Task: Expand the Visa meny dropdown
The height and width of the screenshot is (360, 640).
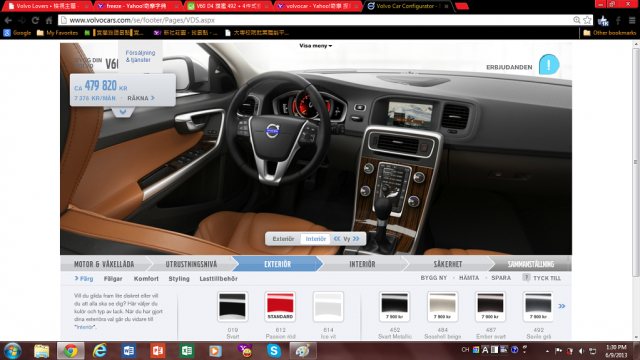Action: pos(316,46)
